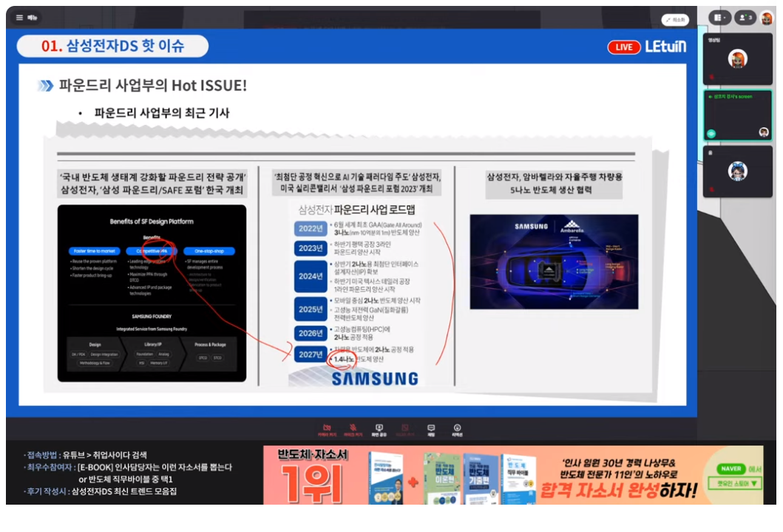
Task: Click the '01. 삼성전자DS 핫 이슈' slide title
Action: click(x=112, y=46)
